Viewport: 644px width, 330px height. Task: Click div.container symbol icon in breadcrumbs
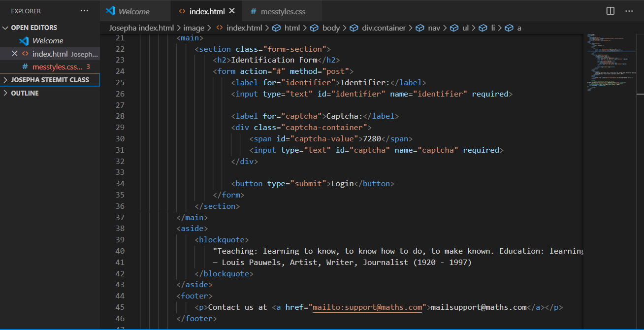coord(354,28)
